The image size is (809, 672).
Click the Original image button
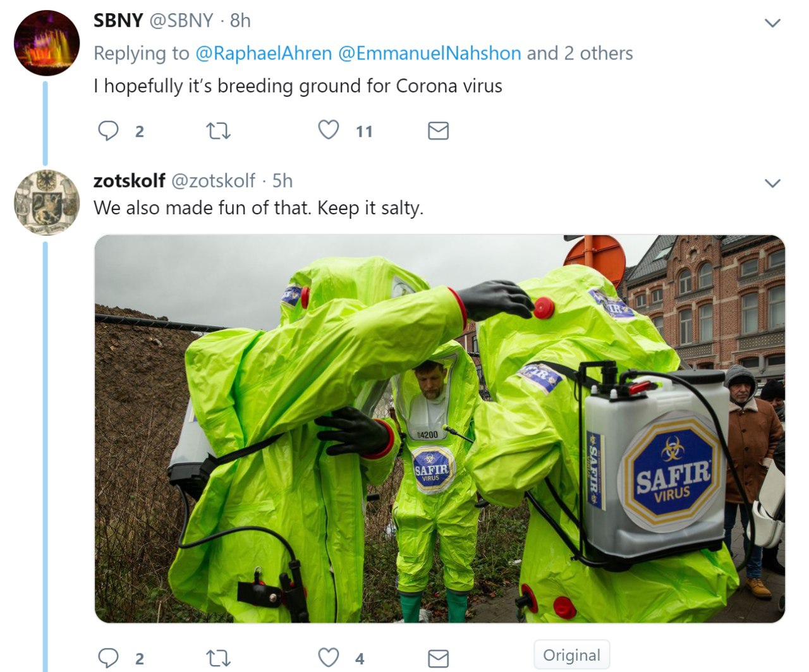click(x=572, y=655)
